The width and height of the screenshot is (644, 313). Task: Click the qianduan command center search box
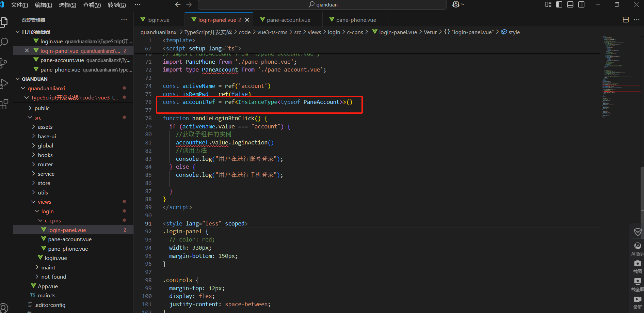322,5
